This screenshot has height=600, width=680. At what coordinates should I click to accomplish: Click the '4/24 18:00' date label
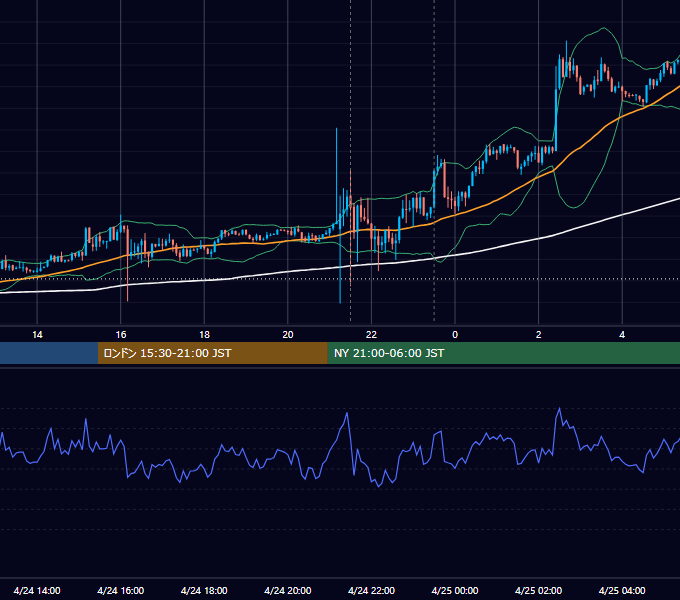(x=204, y=590)
